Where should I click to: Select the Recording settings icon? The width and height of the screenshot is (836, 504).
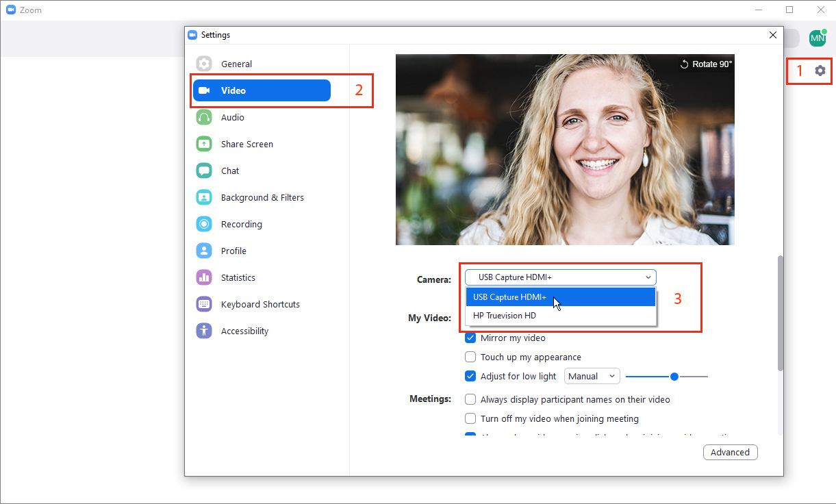coord(204,224)
